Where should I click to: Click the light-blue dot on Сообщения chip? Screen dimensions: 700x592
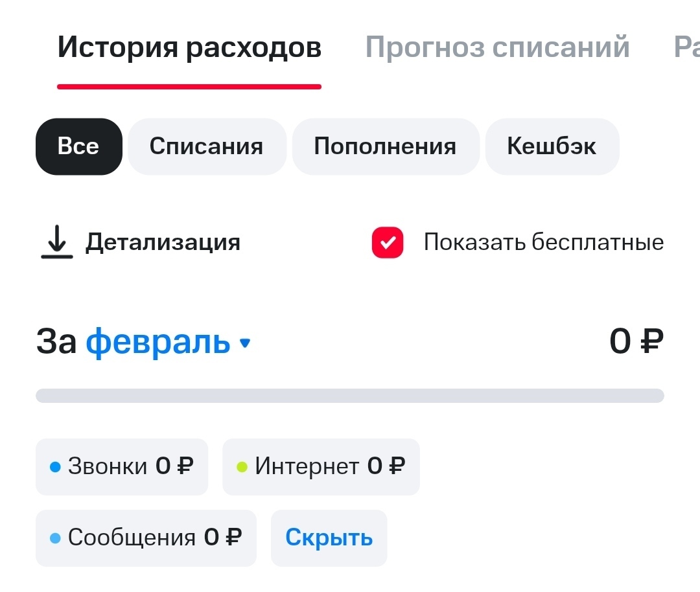coord(55,538)
